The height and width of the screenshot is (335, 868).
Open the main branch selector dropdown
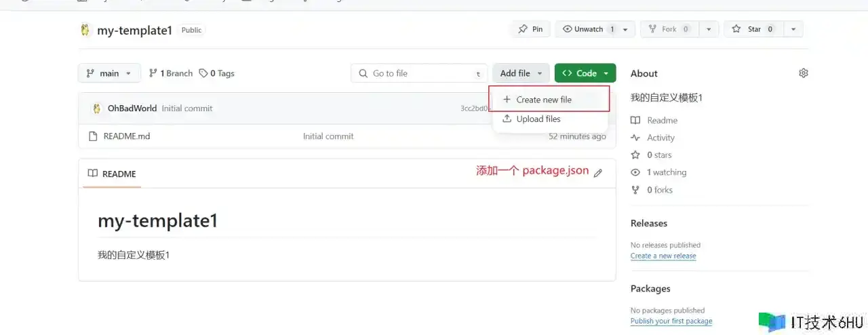coord(110,73)
